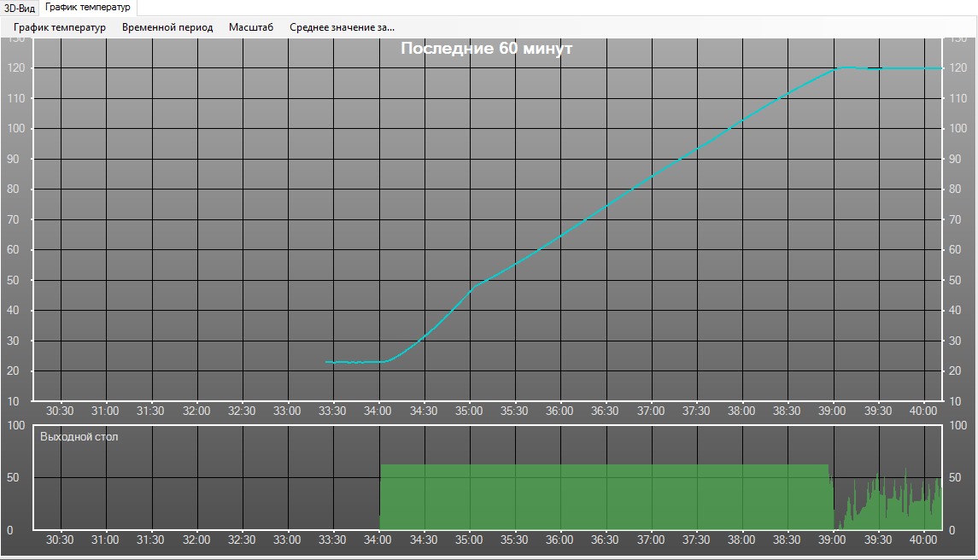Click the 100 value on the output graph's left axis

coord(17,426)
